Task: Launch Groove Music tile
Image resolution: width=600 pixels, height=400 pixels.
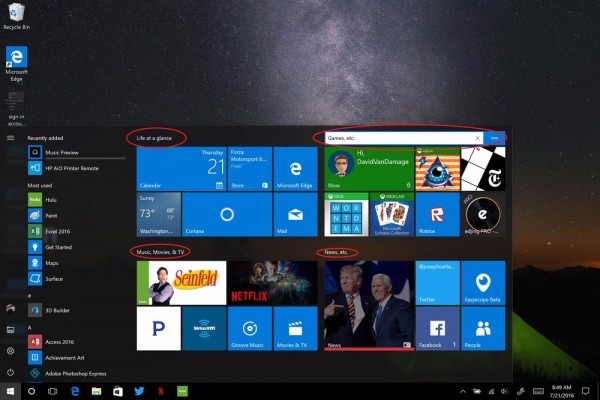Action: (249, 328)
